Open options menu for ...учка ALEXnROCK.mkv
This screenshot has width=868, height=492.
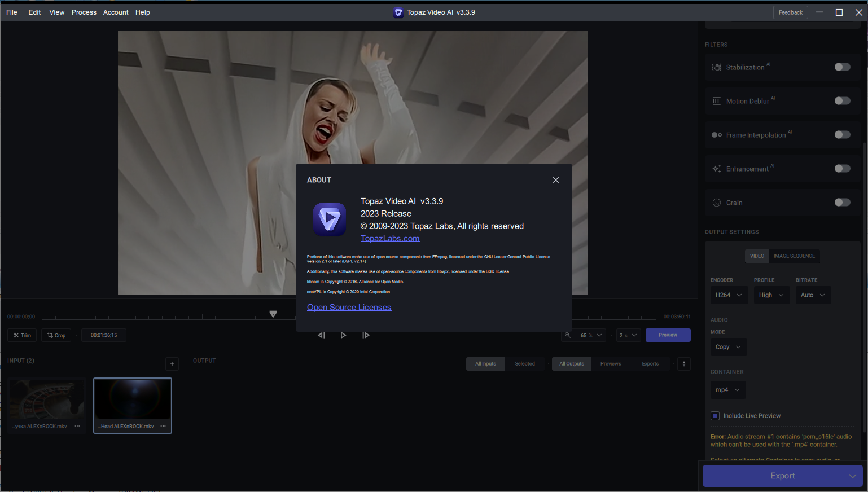77,426
